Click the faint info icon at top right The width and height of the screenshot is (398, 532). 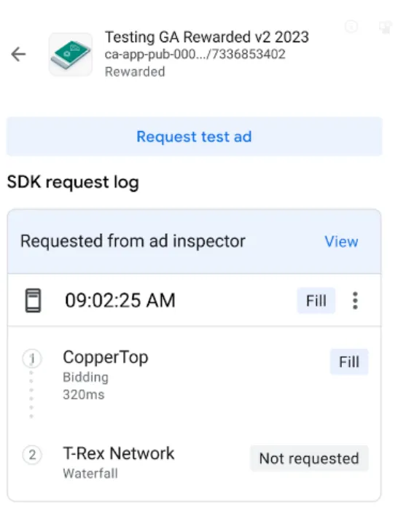click(x=351, y=26)
